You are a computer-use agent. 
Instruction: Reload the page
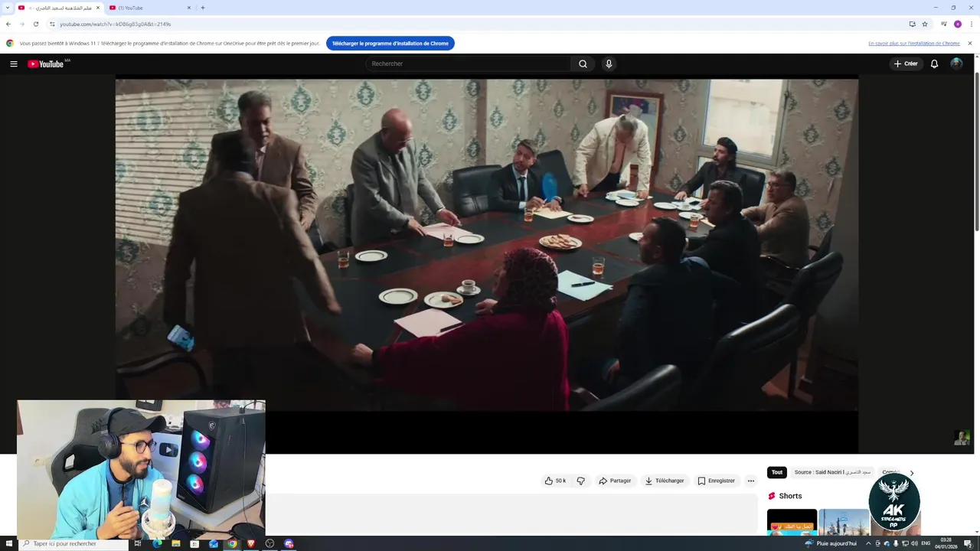click(35, 24)
